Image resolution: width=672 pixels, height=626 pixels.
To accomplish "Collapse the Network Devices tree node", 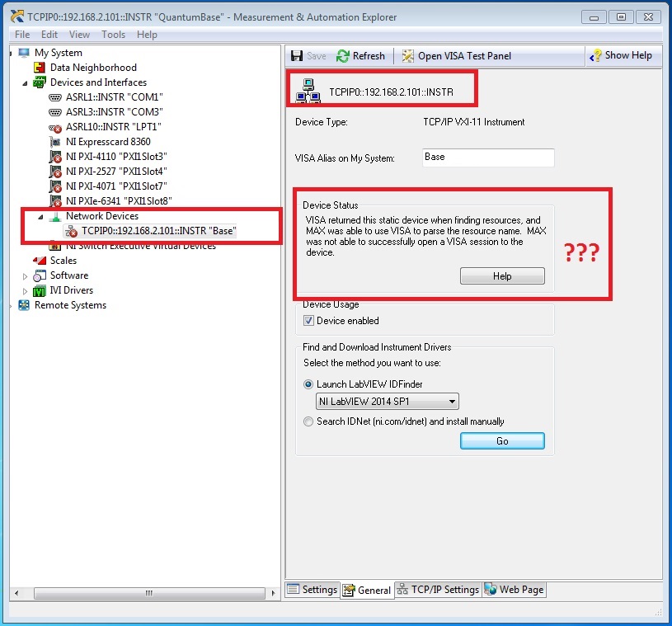I will pos(40,217).
